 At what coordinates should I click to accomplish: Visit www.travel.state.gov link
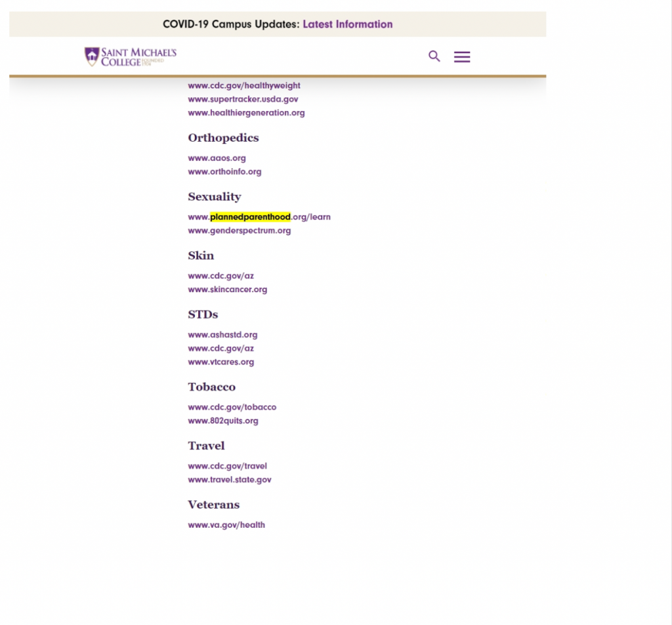tap(230, 480)
